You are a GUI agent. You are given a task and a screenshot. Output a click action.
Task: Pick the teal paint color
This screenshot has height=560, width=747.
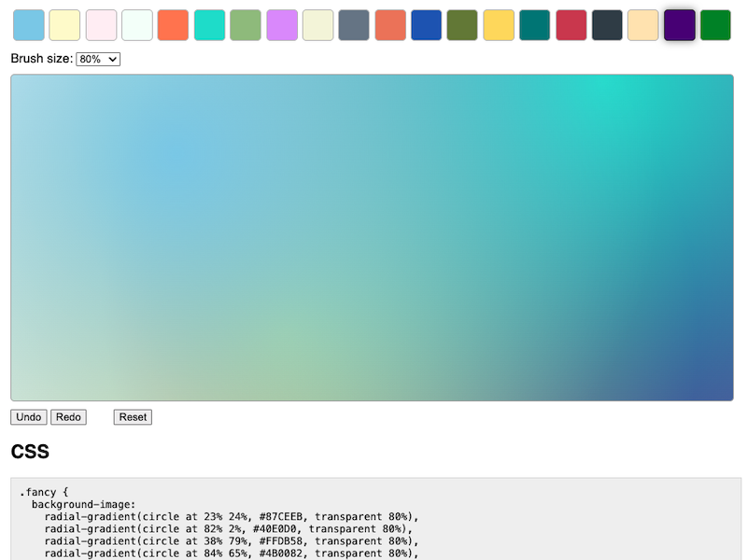[x=534, y=25]
